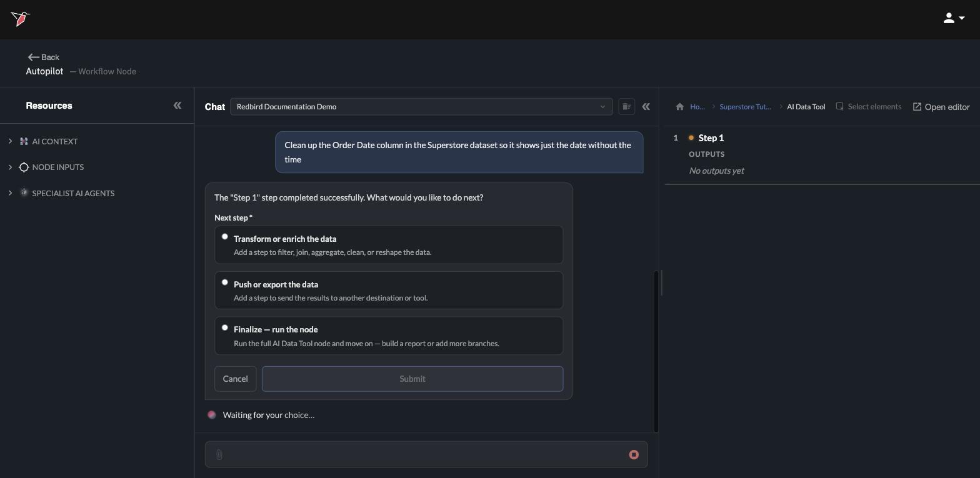This screenshot has width=980, height=478.
Task: Click the clear chat icon beside dropdown
Action: tap(626, 106)
